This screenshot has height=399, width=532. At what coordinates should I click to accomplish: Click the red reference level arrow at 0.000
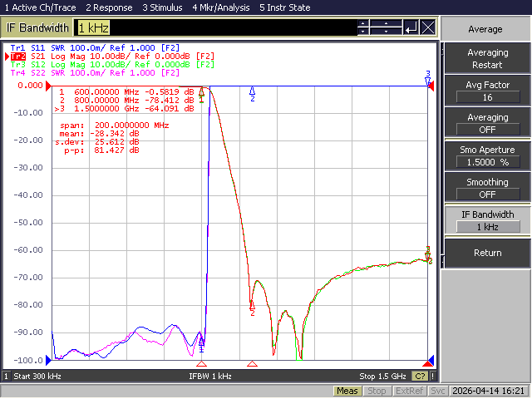[x=48, y=86]
